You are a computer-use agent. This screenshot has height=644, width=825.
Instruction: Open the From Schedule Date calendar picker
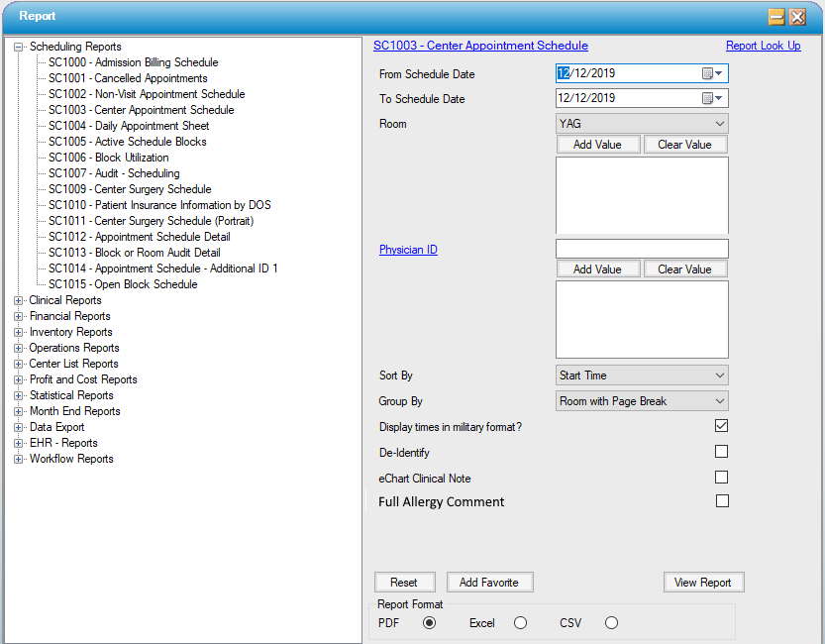(x=712, y=73)
